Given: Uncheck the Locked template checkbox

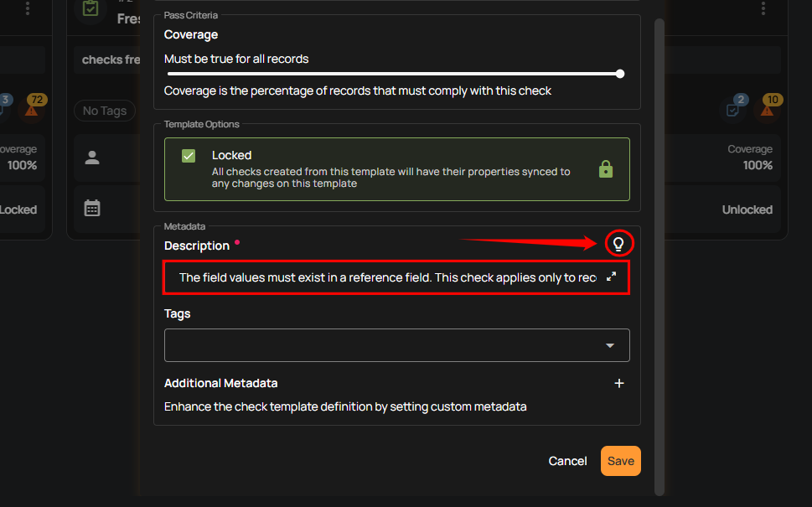Looking at the screenshot, I should pos(189,156).
